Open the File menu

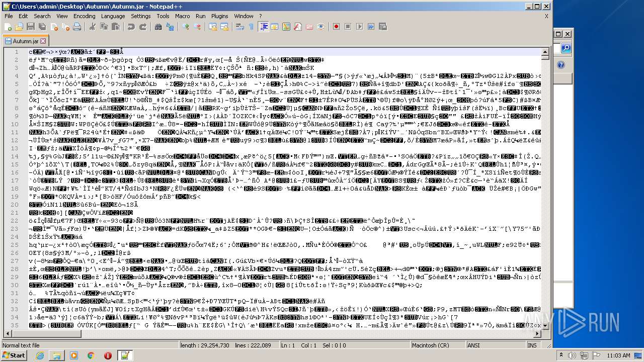pyautogui.click(x=9, y=16)
